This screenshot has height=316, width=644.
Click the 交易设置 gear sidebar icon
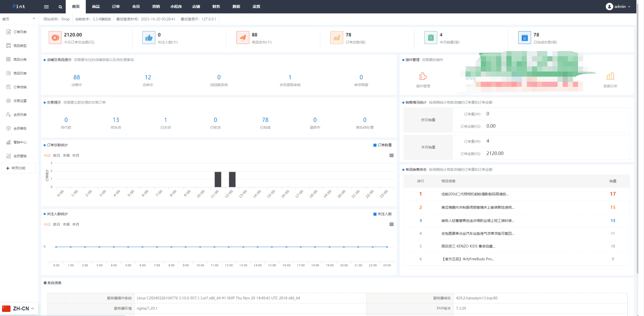pyautogui.click(x=8, y=101)
